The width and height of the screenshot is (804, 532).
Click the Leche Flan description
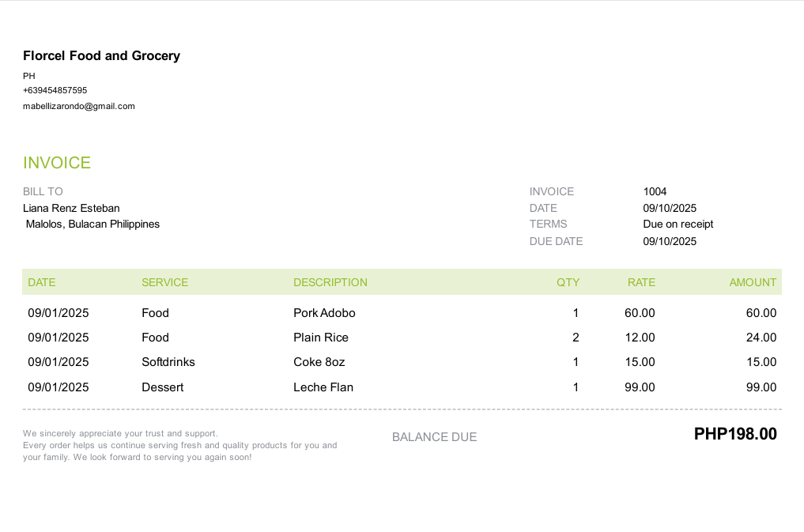tap(323, 387)
